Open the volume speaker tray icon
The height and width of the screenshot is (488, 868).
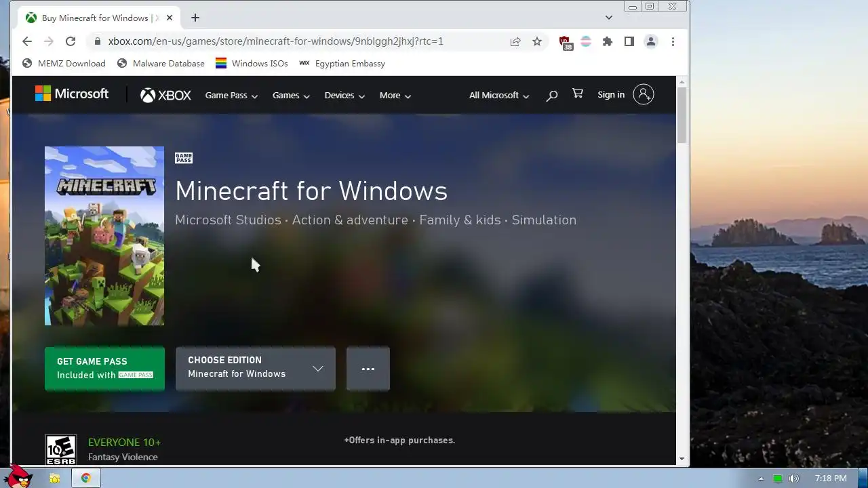coord(794,479)
